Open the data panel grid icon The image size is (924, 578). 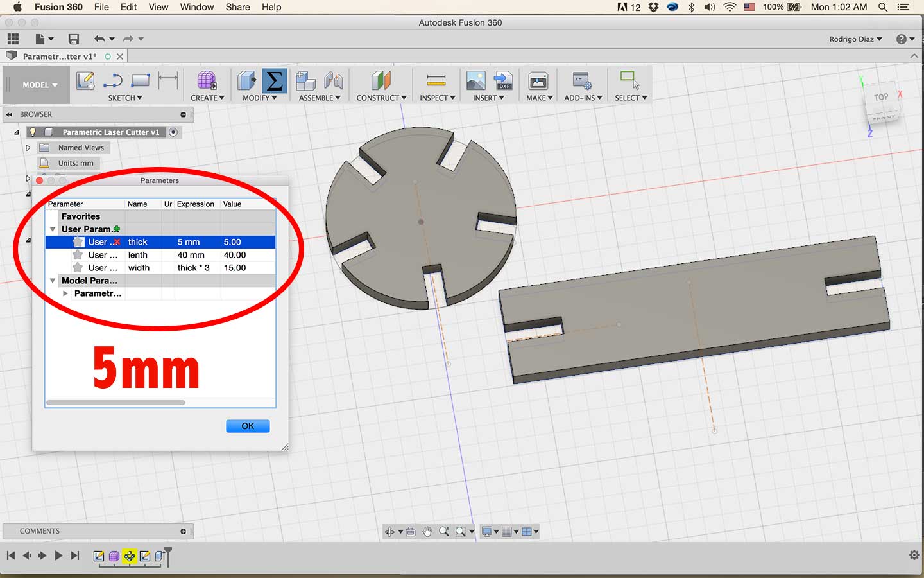point(13,39)
